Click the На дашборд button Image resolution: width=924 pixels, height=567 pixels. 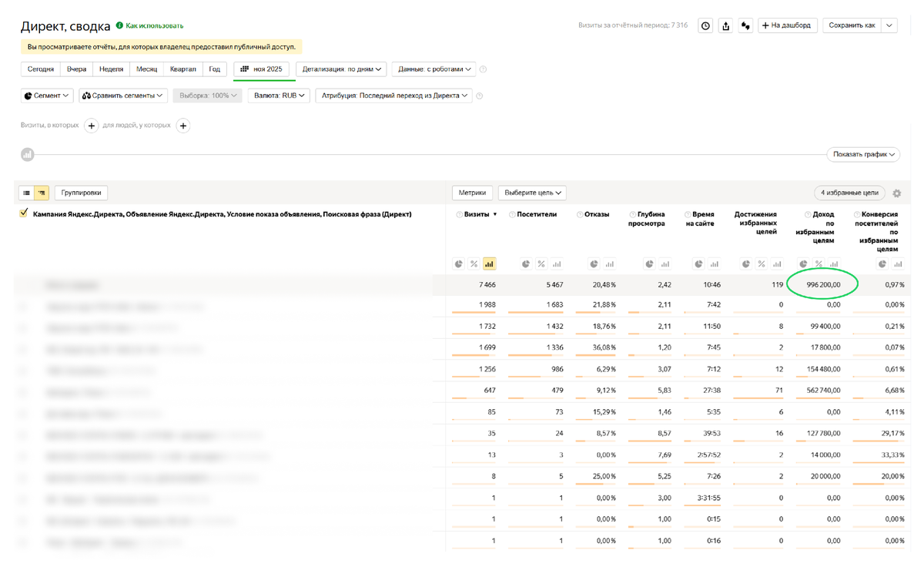[x=788, y=25]
